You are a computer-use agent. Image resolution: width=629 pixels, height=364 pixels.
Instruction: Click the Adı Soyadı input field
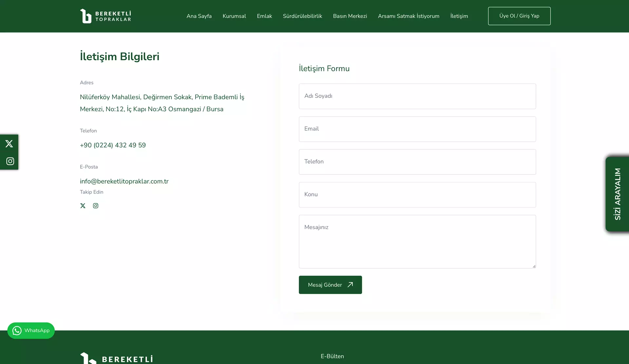pyautogui.click(x=417, y=96)
